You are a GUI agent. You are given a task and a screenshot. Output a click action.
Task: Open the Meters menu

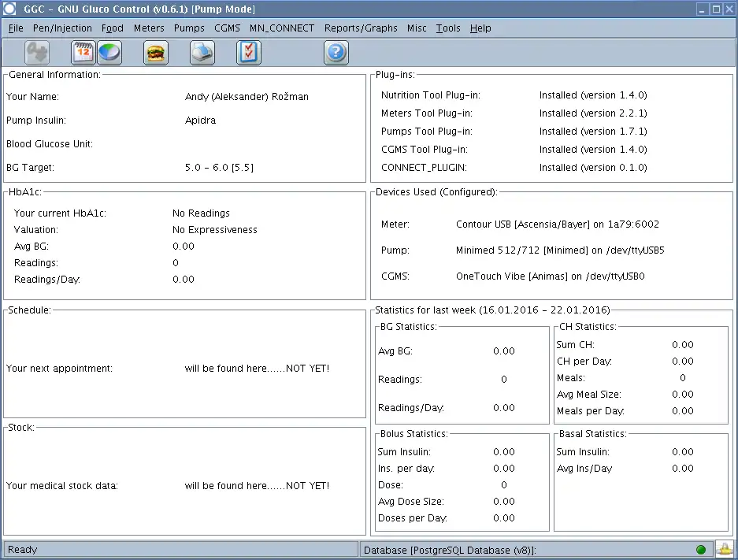pyautogui.click(x=149, y=28)
